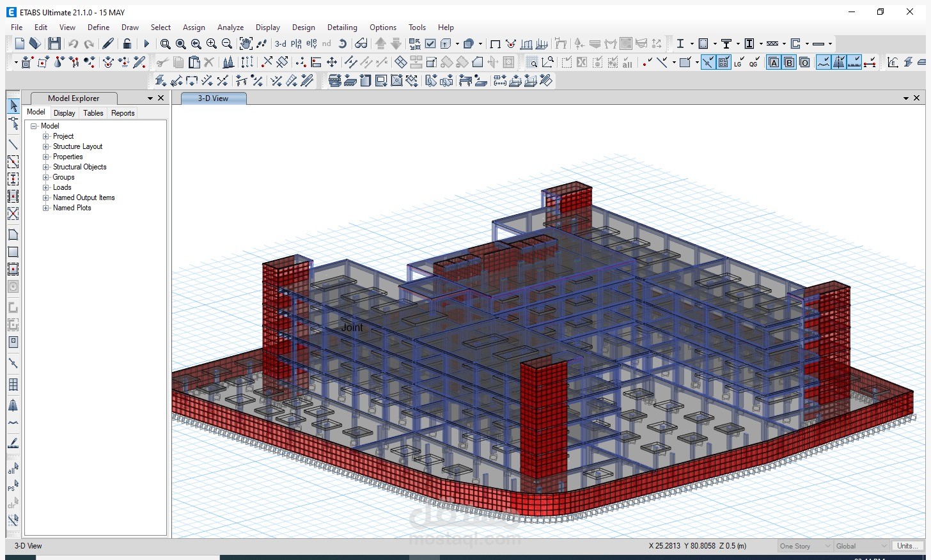Click the Run Analysis play arrow
The height and width of the screenshot is (560, 931).
pyautogui.click(x=146, y=43)
